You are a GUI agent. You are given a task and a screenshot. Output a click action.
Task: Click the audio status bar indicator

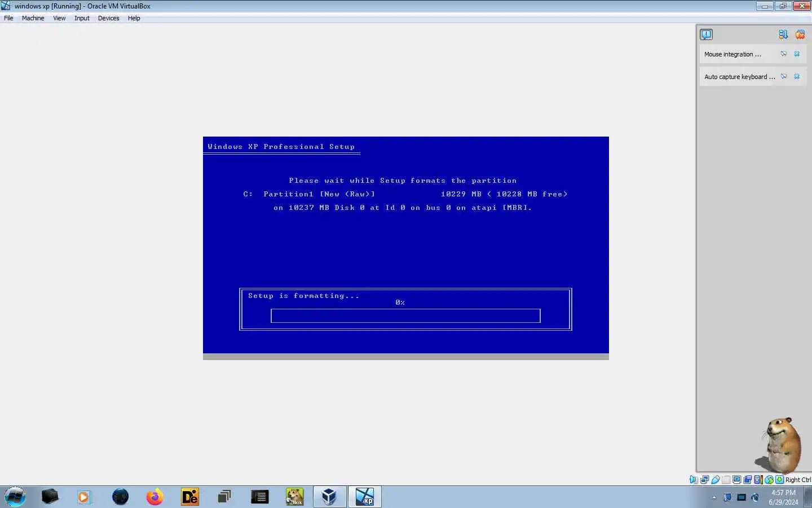pos(694,480)
